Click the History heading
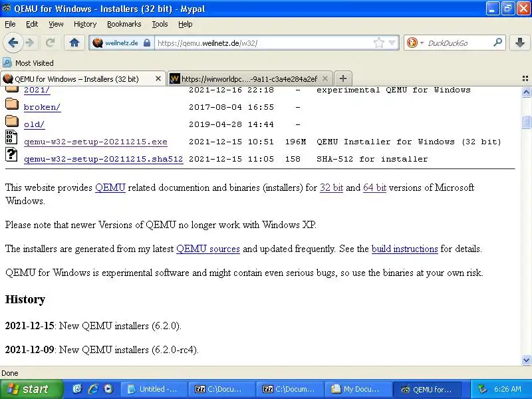The width and height of the screenshot is (532, 399). tap(25, 299)
